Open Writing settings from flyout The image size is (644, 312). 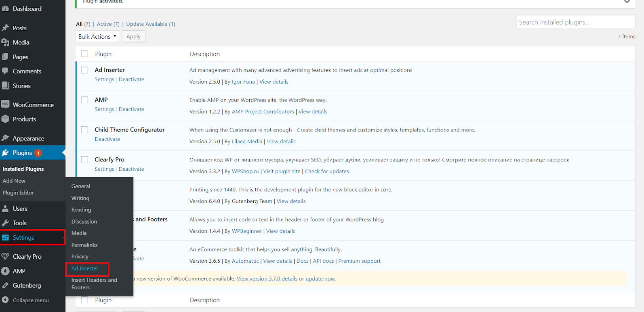coord(80,198)
